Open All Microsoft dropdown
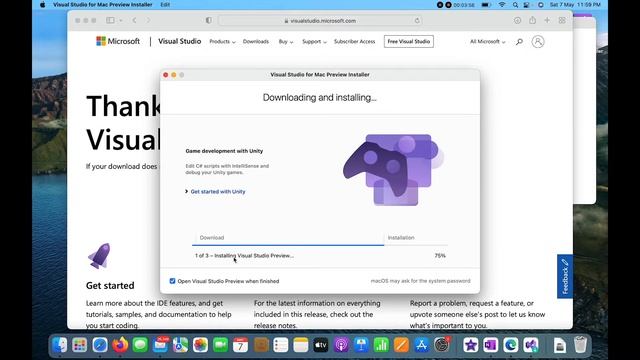This screenshot has width=640, height=360. point(487,42)
